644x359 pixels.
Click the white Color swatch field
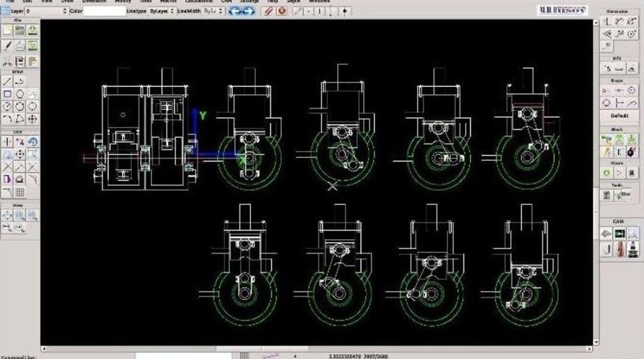coord(105,12)
